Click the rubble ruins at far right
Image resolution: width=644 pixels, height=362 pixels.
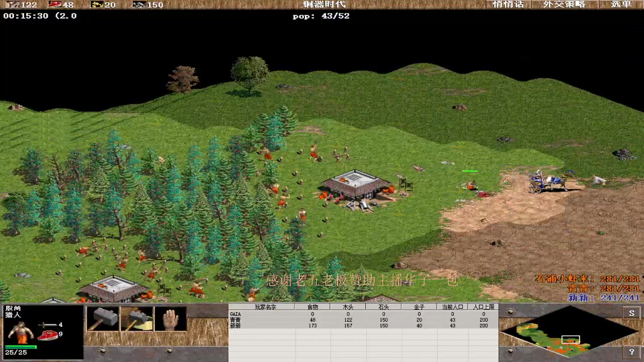tap(624, 154)
